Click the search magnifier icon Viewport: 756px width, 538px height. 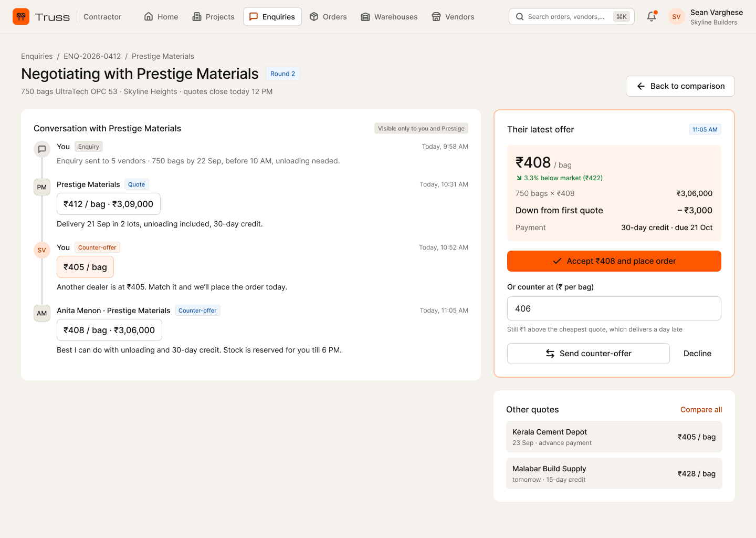(520, 17)
